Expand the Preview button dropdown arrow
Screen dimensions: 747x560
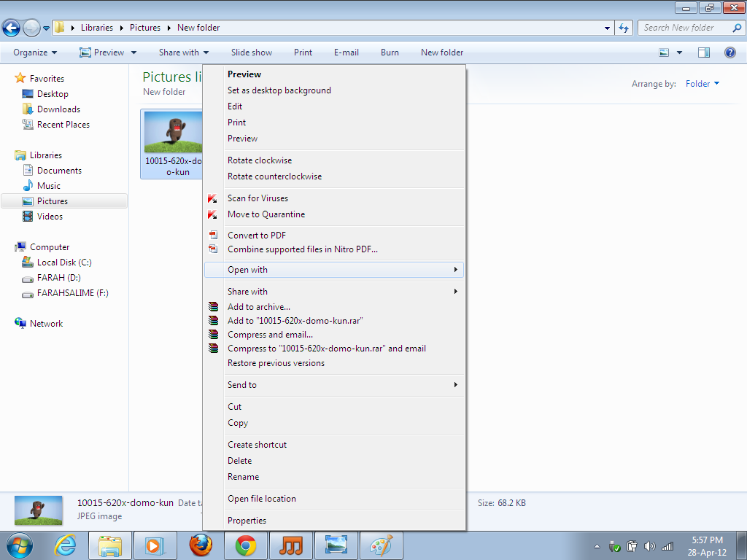click(x=133, y=52)
